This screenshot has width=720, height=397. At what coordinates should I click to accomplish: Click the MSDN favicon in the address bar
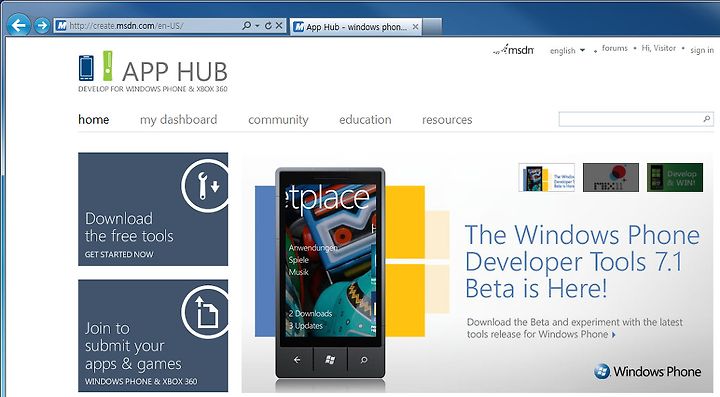[62, 26]
